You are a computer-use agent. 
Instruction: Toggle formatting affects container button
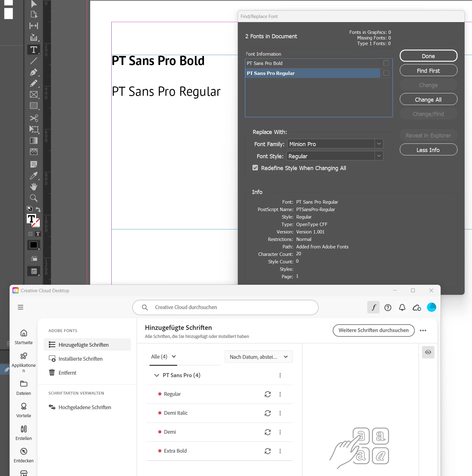pos(30,234)
